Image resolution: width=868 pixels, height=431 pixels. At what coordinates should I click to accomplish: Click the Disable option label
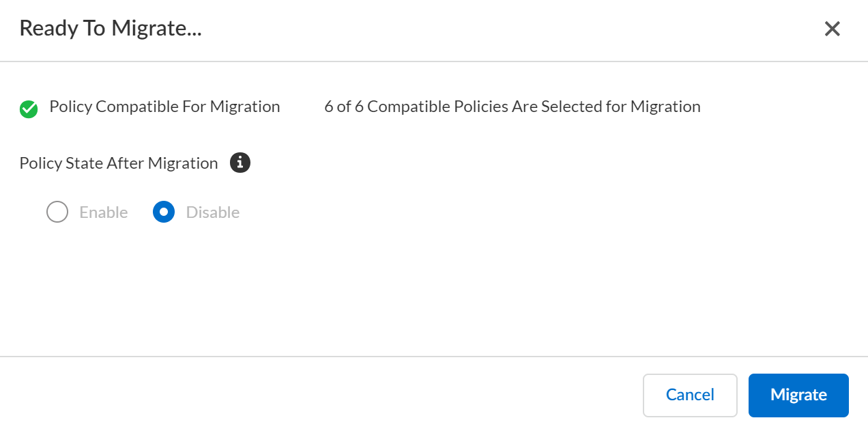pos(213,212)
